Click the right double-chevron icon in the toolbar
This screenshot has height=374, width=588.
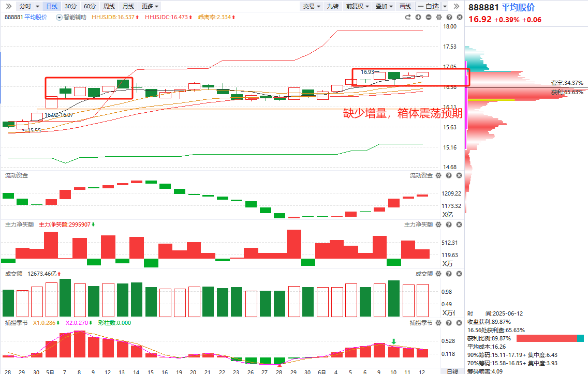tap(457, 6)
